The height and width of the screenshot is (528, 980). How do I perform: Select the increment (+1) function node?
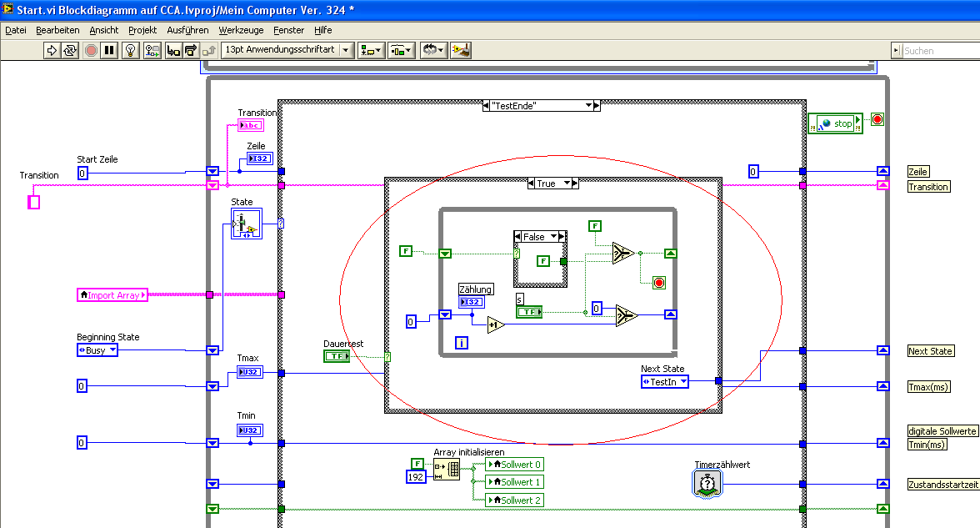coord(495,324)
